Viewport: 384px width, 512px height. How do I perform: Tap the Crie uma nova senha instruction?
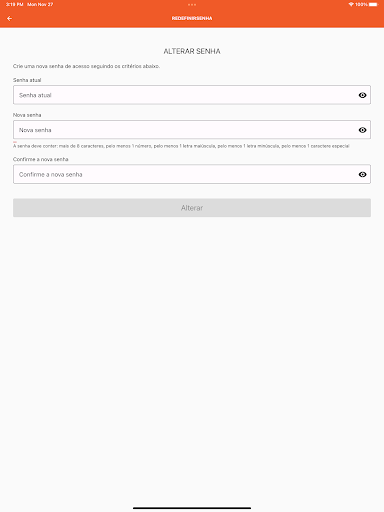(x=86, y=66)
